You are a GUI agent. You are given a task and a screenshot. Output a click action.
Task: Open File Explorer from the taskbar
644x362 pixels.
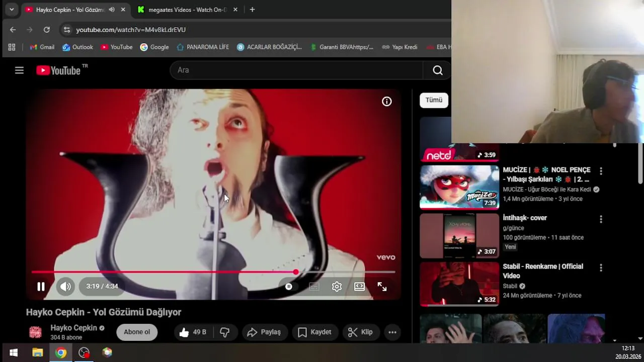pyautogui.click(x=38, y=352)
